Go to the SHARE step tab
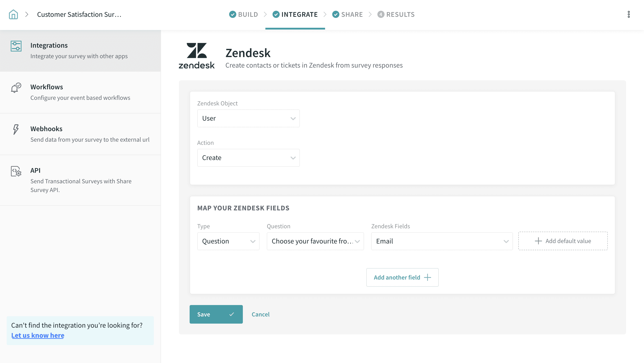Screen dimensions: 644x363 click(x=347, y=15)
